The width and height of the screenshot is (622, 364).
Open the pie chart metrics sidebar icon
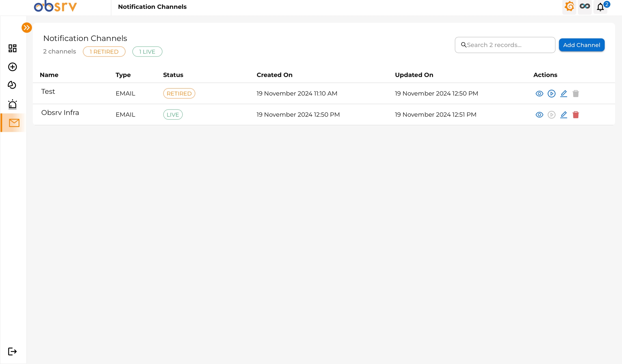12,85
